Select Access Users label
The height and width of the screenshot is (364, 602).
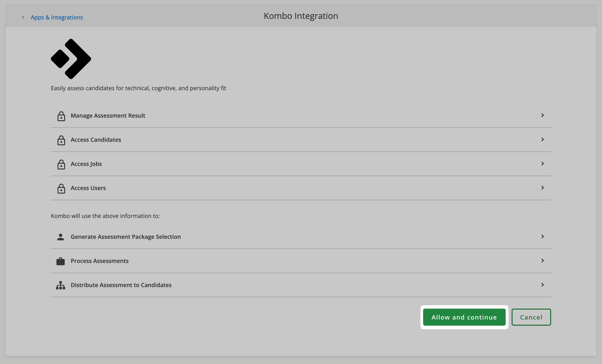(88, 188)
